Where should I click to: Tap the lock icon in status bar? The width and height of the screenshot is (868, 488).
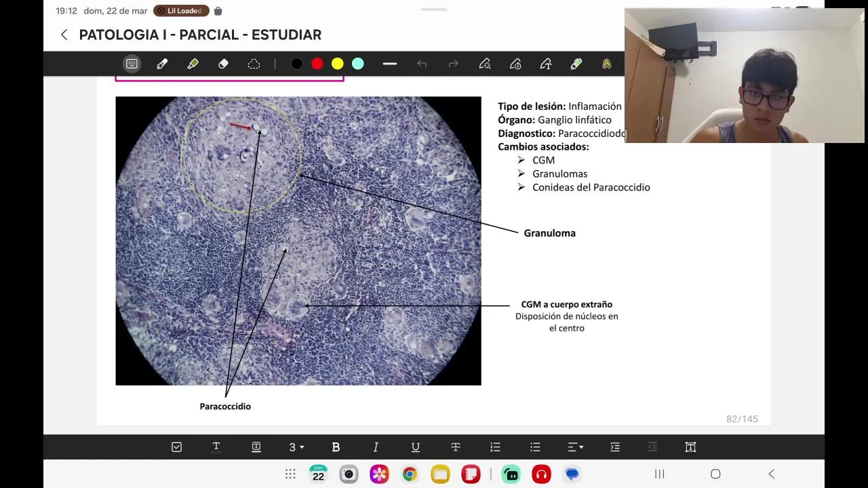(x=218, y=11)
